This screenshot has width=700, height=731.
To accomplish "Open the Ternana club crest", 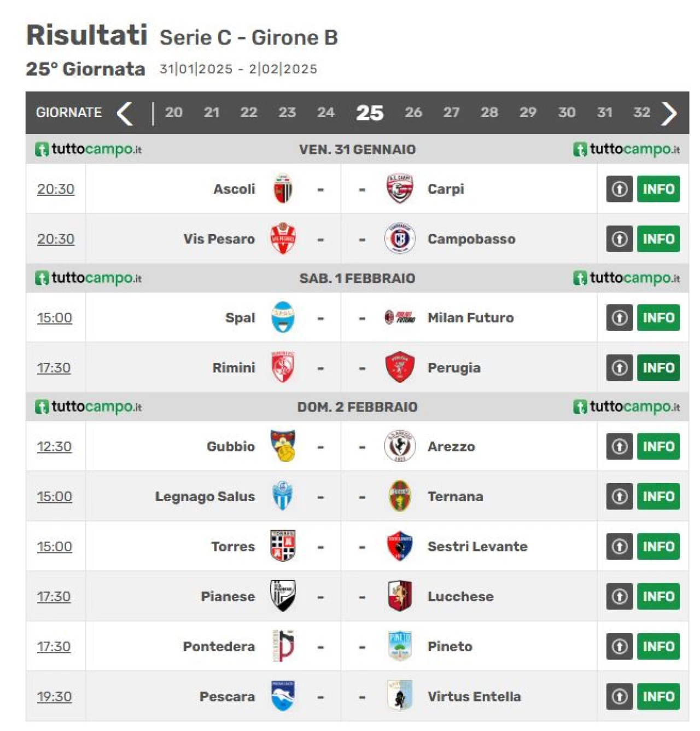I will pyautogui.click(x=400, y=496).
